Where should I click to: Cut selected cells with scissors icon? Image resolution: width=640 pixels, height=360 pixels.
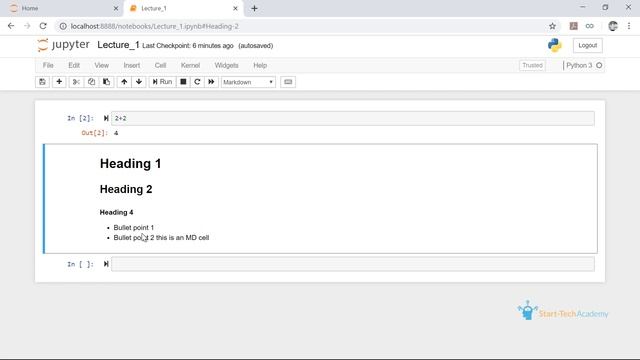[76, 82]
